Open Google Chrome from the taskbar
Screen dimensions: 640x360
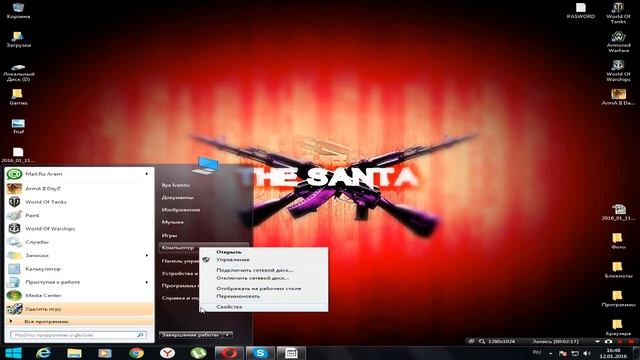pos(136,353)
